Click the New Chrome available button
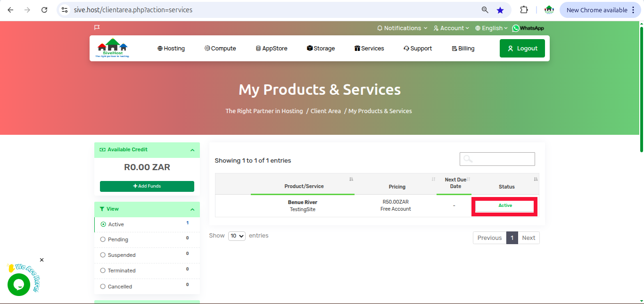 coord(600,10)
